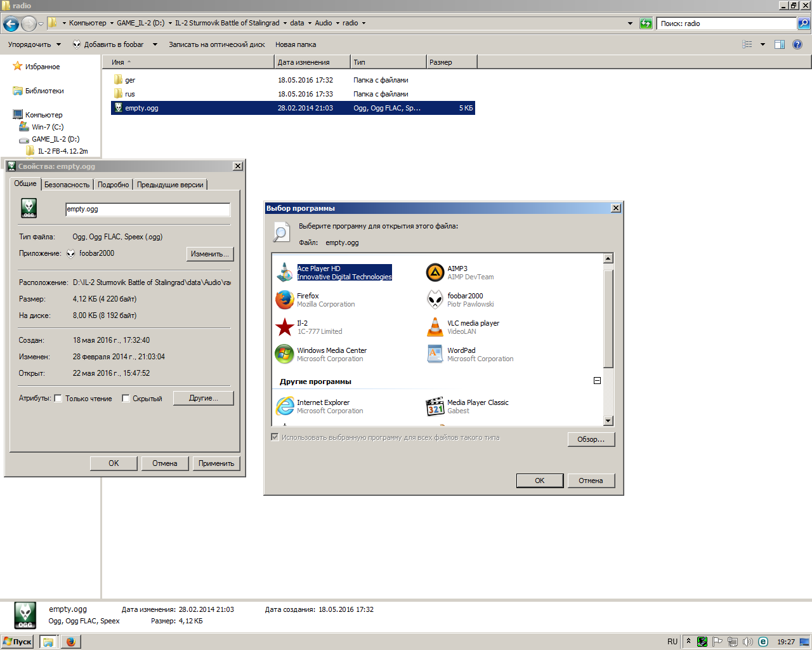Select VLC media player cone icon
The image size is (812, 650).
435,327
